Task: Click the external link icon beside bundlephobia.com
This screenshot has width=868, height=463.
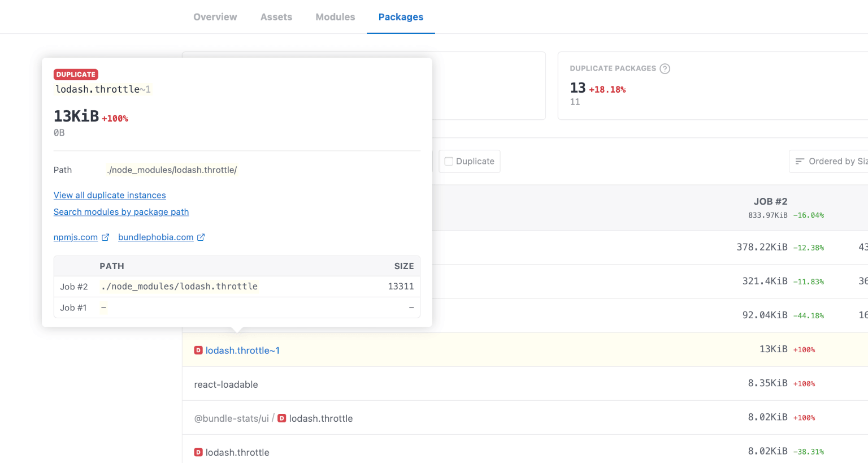Action: coord(201,237)
